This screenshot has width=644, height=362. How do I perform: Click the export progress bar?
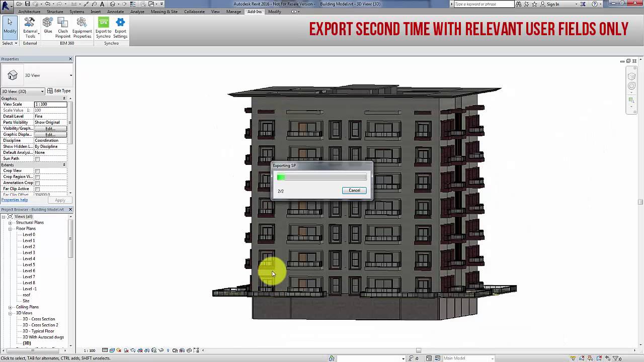(322, 177)
